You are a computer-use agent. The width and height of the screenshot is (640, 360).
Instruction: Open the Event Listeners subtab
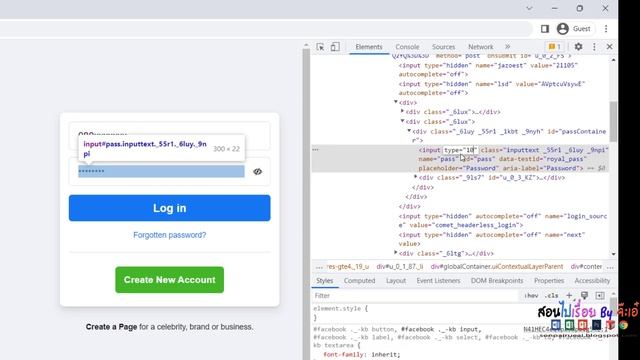(x=438, y=281)
